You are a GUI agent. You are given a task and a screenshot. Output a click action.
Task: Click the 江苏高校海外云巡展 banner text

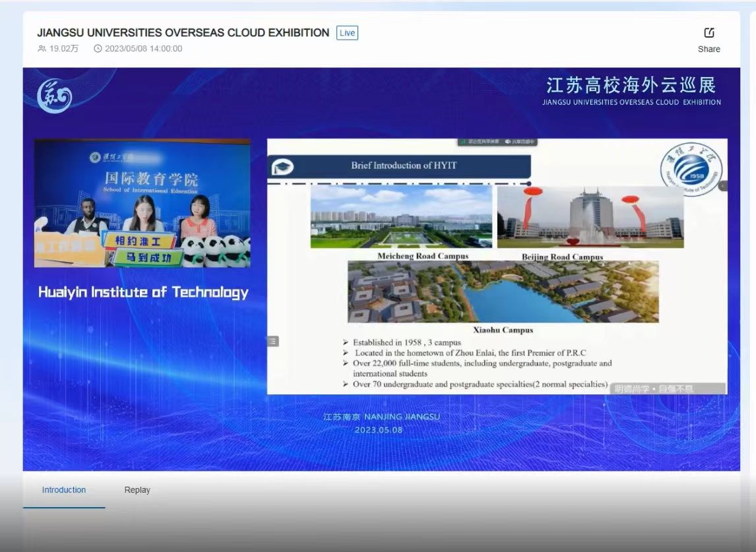point(631,85)
